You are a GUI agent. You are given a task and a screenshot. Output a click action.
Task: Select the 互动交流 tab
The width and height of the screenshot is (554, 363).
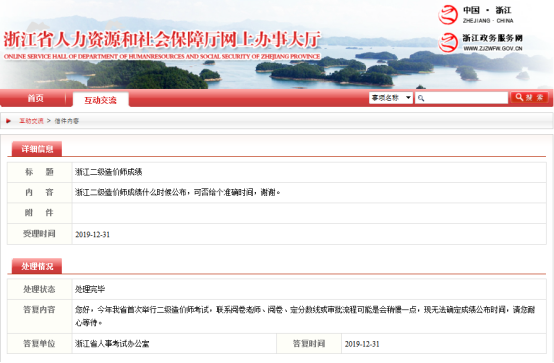tap(100, 100)
